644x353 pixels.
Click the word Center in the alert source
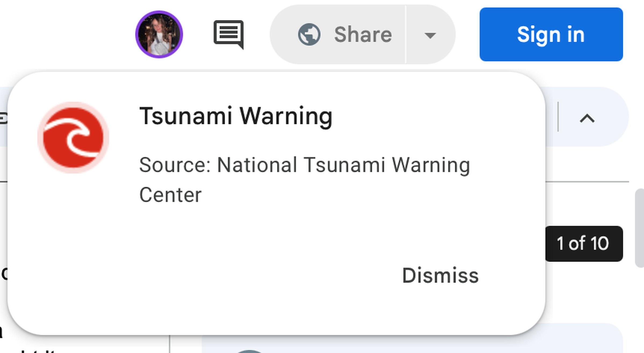(170, 195)
